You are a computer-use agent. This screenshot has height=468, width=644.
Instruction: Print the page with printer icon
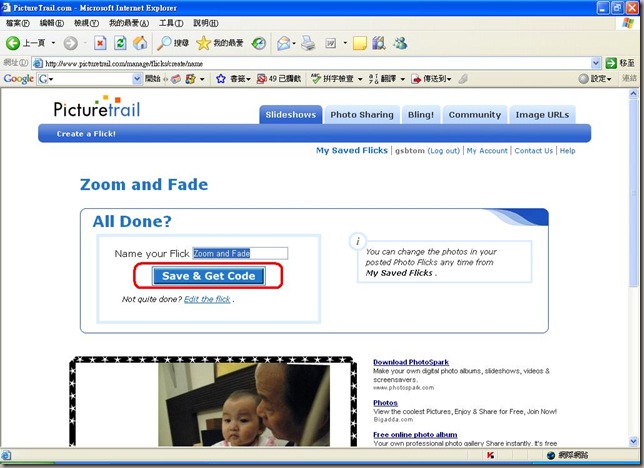tap(308, 43)
